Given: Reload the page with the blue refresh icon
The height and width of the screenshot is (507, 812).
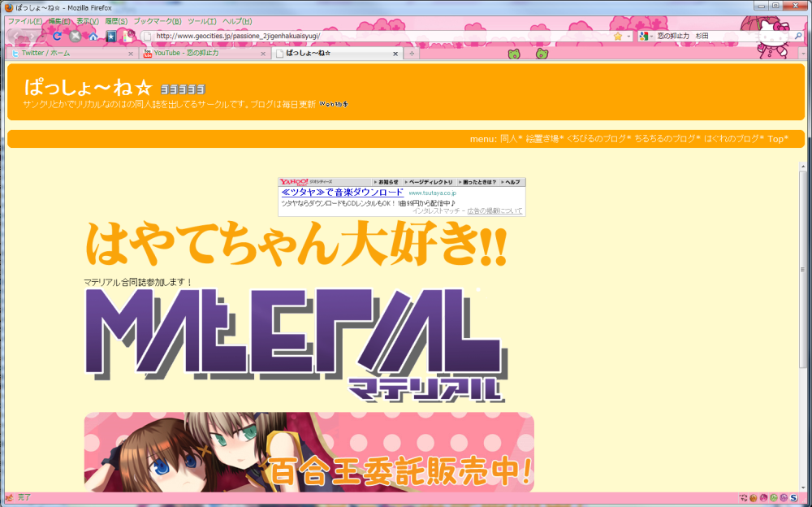Looking at the screenshot, I should coord(57,36).
